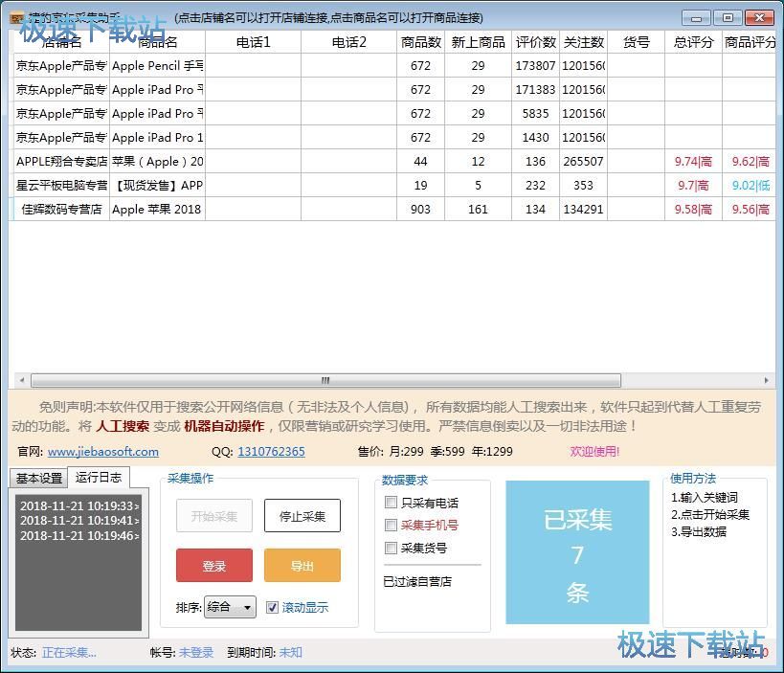Select log entry 2018-11-21 10:19:41
Image resolution: width=784 pixels, height=673 pixels.
coord(79,521)
